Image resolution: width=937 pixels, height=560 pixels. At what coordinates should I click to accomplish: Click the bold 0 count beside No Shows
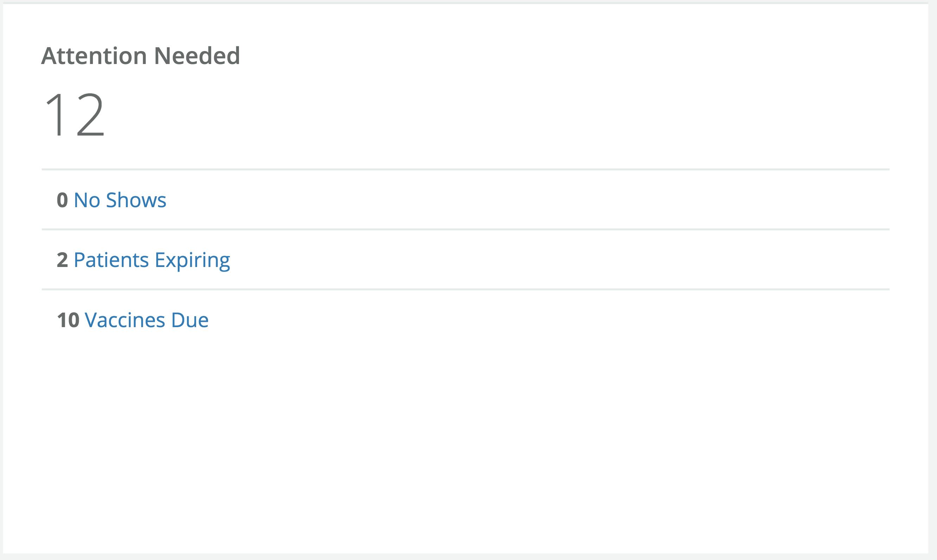click(62, 200)
